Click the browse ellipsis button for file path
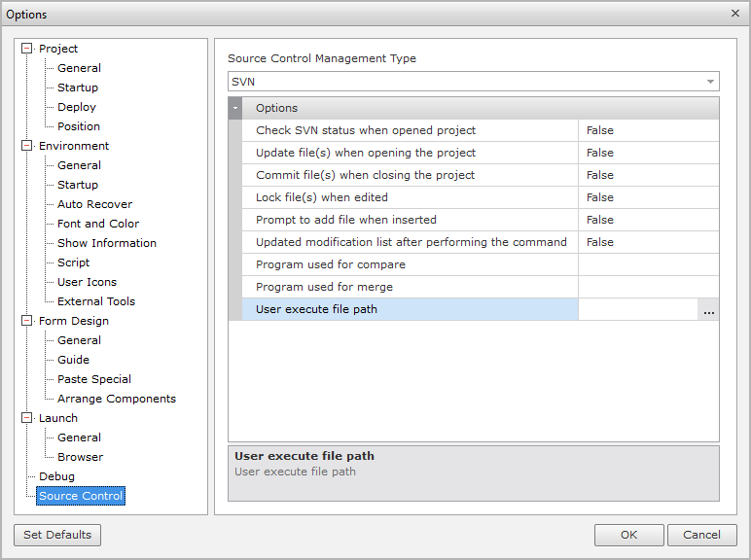The height and width of the screenshot is (560, 751). click(708, 310)
